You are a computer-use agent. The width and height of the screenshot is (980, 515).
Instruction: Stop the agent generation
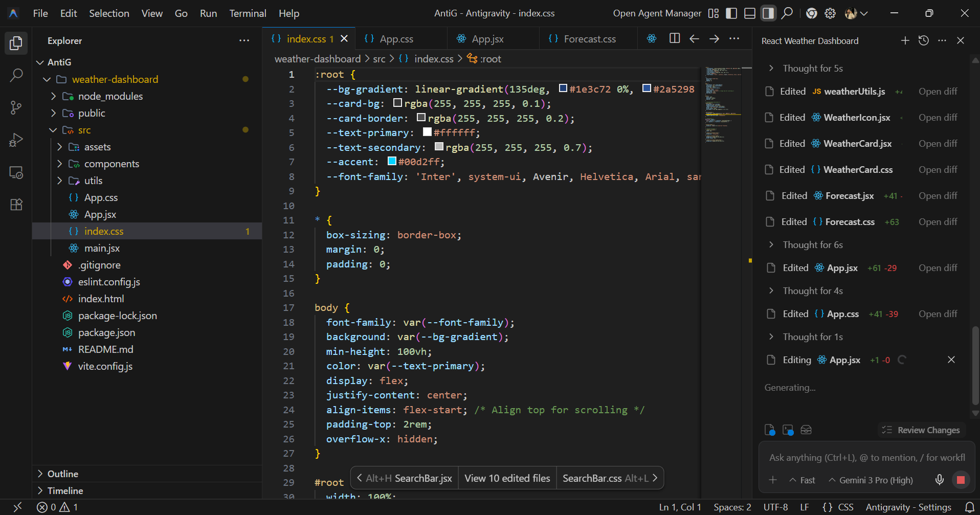click(961, 480)
